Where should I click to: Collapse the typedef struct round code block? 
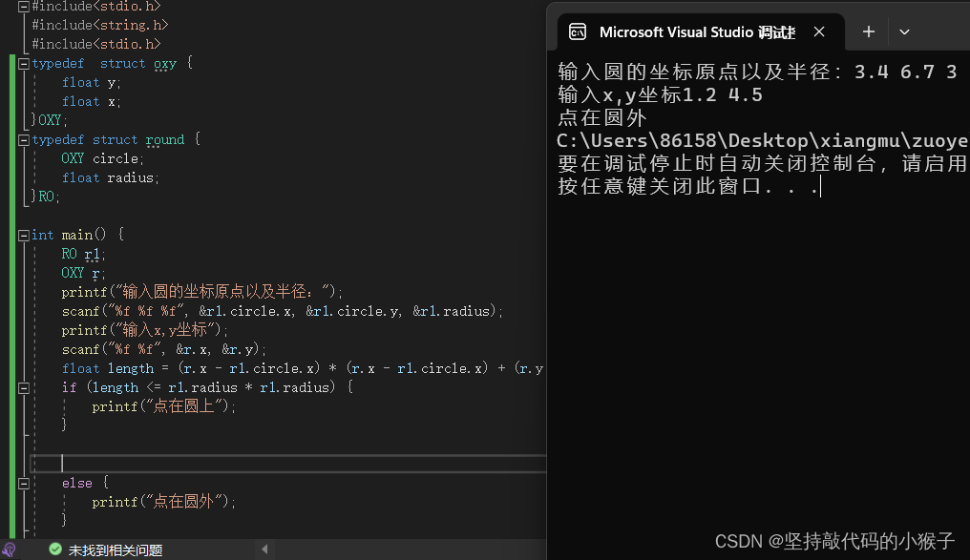(x=22, y=139)
